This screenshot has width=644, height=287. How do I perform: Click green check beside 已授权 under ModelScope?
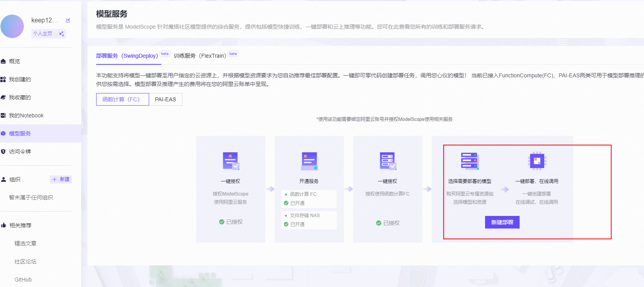[222, 222]
